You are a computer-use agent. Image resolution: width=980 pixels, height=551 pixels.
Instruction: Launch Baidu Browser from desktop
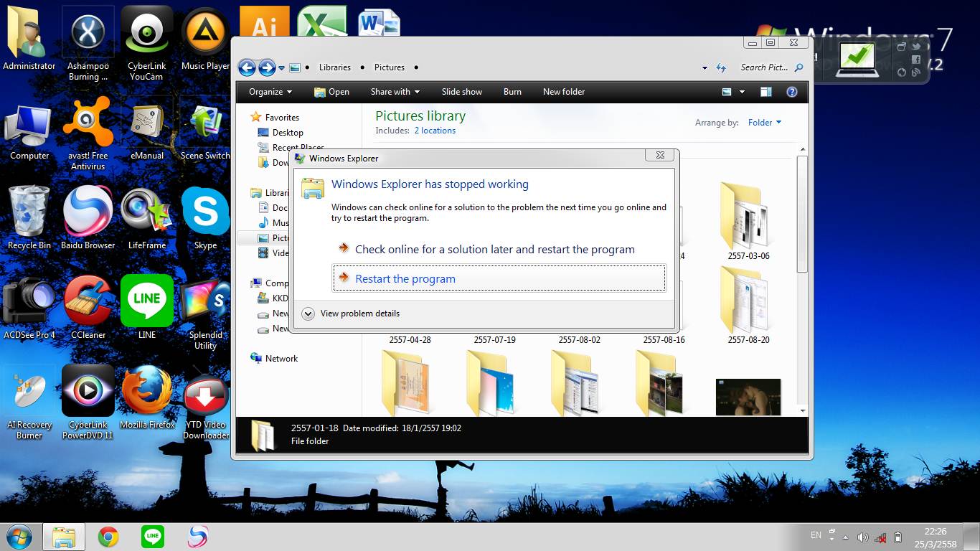pos(88,218)
